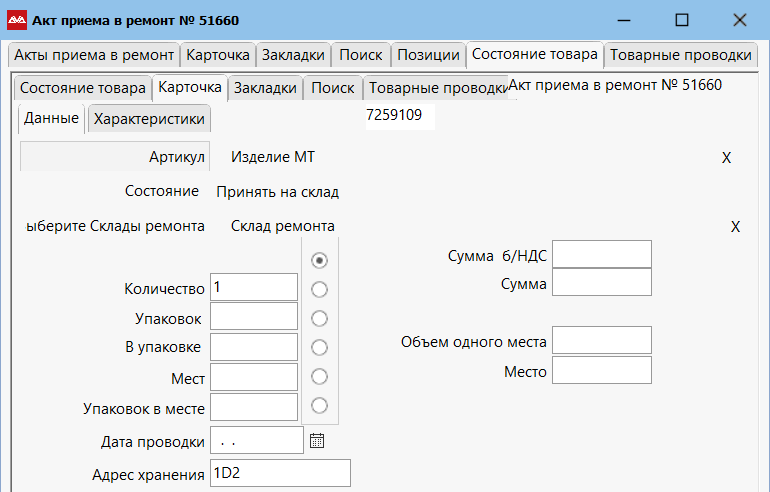Open the Характеристики sub-tab
This screenshot has width=770, height=492.
point(149,119)
